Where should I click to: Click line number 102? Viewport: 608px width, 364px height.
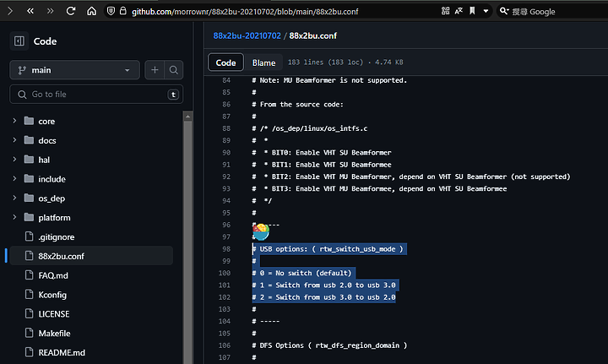[225, 297]
